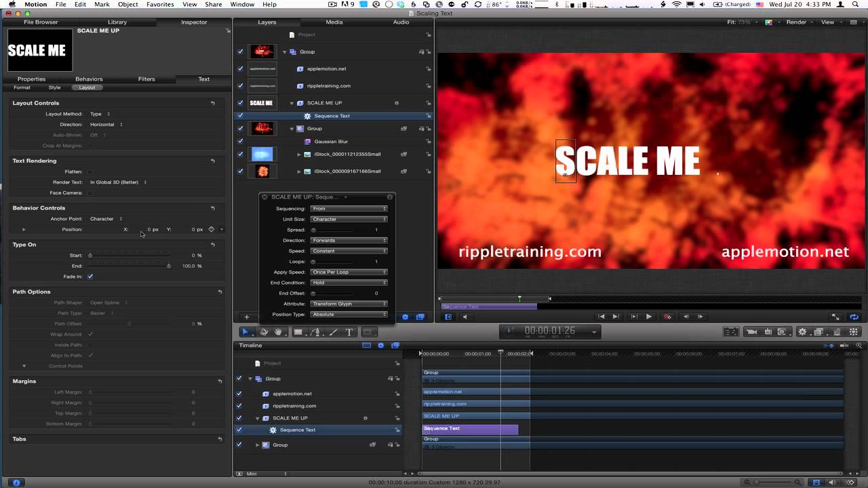Open the Unit Size dropdown
This screenshot has width=868, height=488.
pyautogui.click(x=349, y=219)
